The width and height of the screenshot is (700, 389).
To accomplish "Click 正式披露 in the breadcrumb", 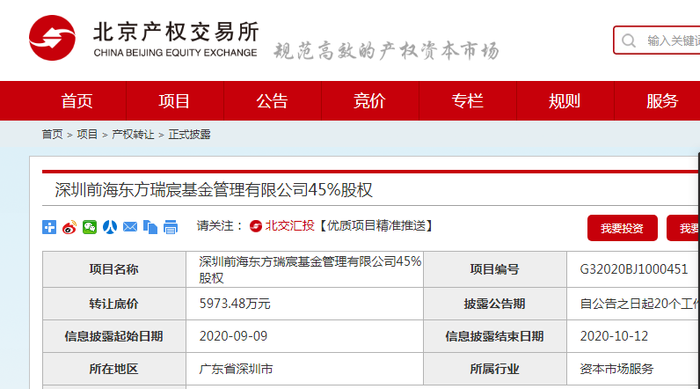I will pos(189,134).
